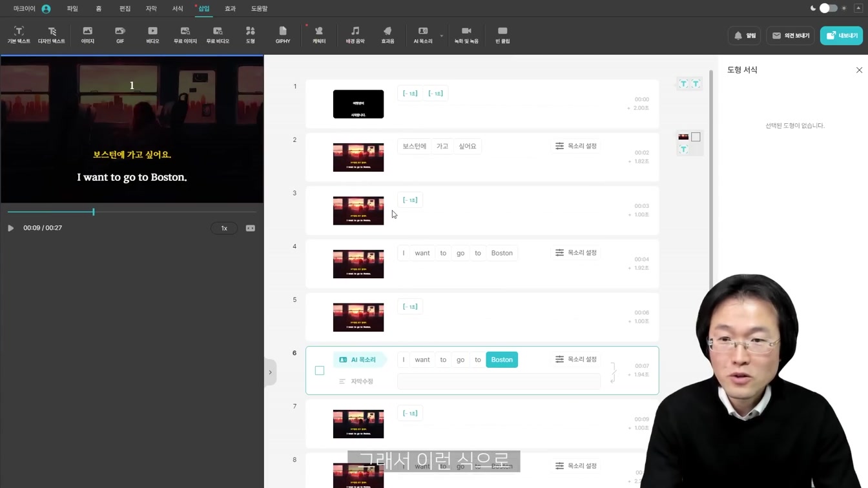
Task: Click the [- 1초] pause marker in clip 5
Action: [410, 307]
